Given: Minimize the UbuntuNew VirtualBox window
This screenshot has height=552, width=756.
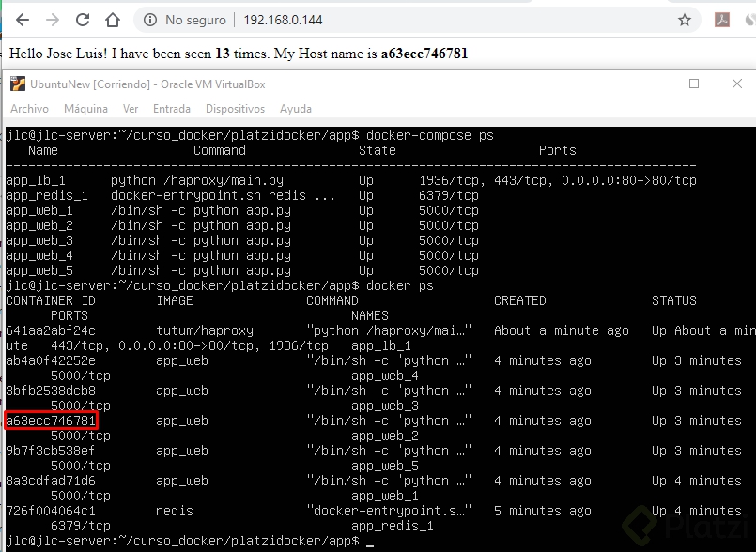Looking at the screenshot, I should pos(652,84).
